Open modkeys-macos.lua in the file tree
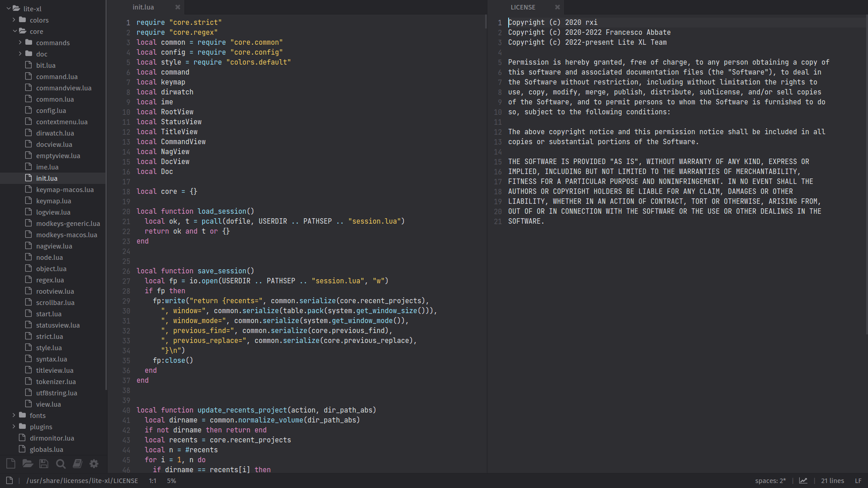 click(x=53, y=235)
